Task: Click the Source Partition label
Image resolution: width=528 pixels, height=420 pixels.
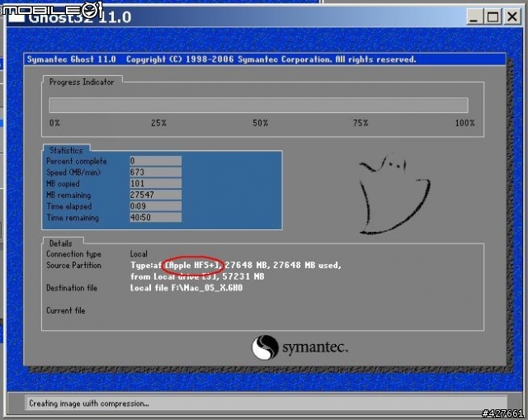Action: tap(73, 265)
